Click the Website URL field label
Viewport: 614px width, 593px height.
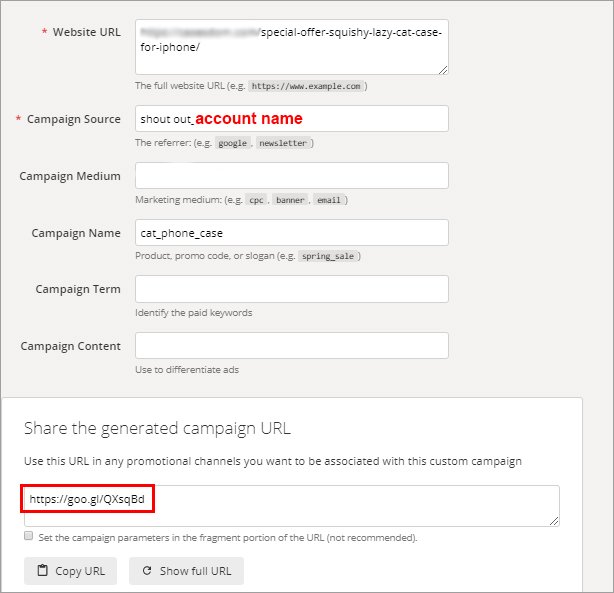[88, 32]
